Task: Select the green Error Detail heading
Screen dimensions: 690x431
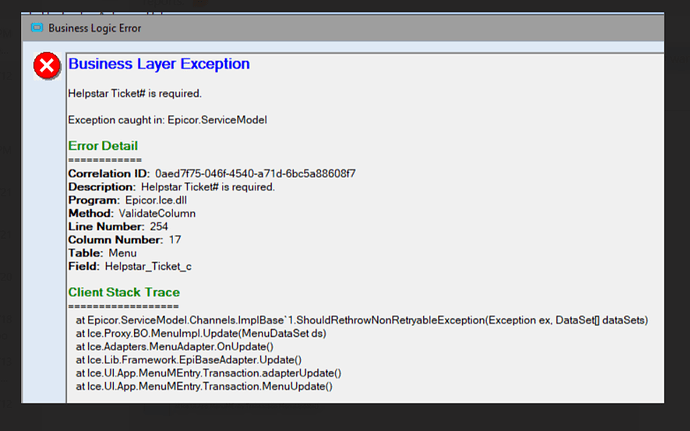Action: tap(103, 146)
